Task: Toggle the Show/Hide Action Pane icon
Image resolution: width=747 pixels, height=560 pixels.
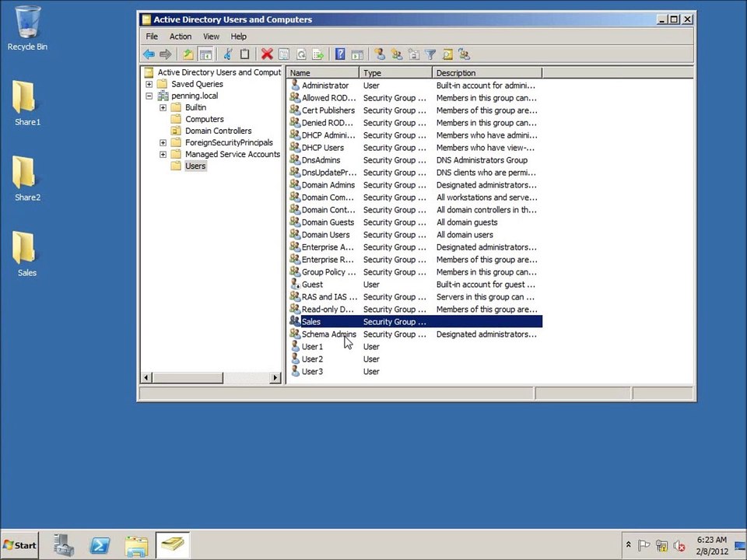Action: point(357,54)
